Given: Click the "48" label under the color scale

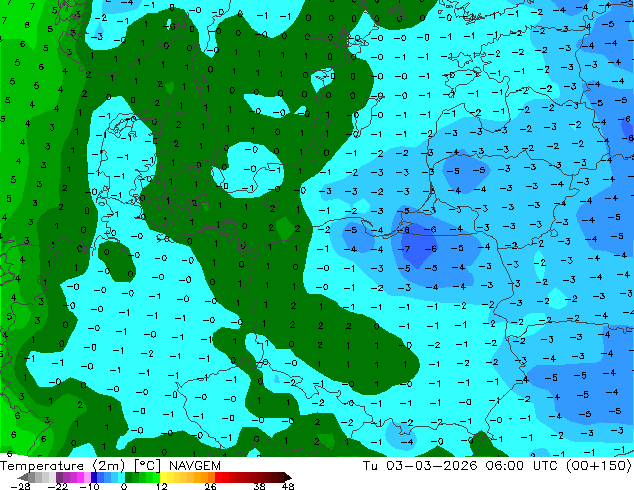Looking at the screenshot, I should coord(288,486).
